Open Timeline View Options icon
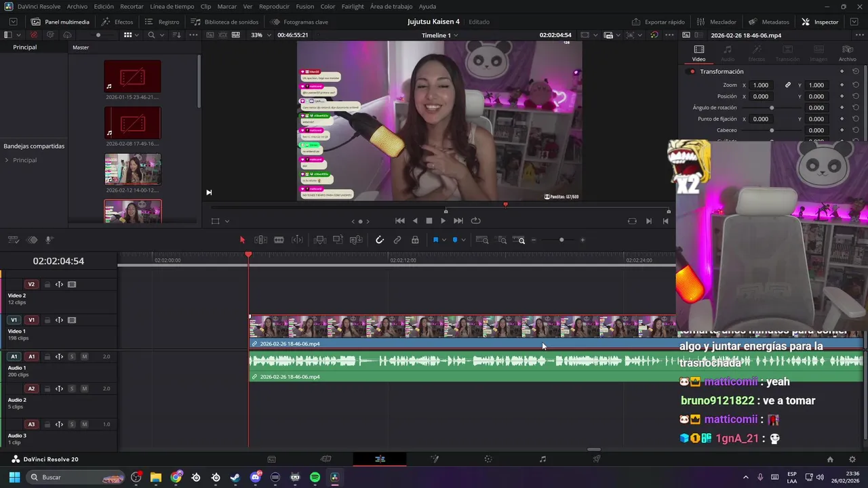 pos(13,240)
